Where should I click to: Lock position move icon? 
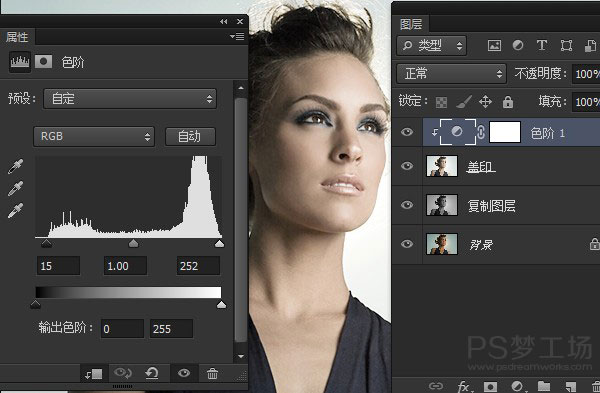(x=485, y=102)
